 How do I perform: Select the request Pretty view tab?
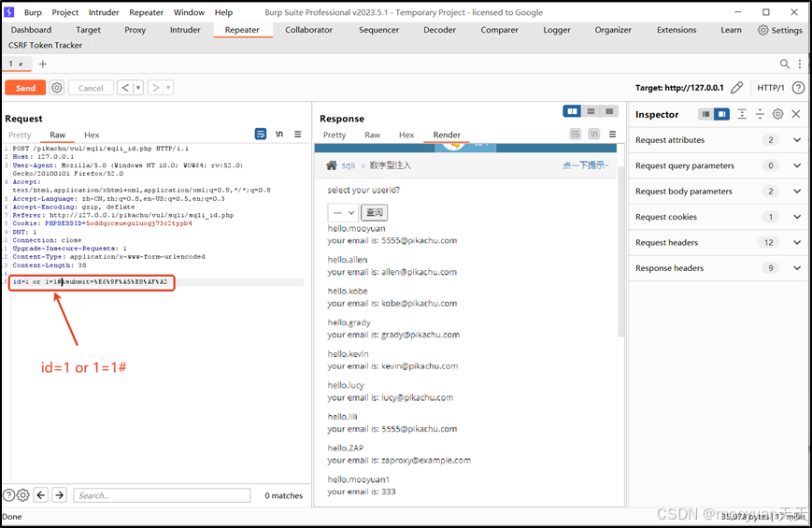pyautogui.click(x=20, y=135)
